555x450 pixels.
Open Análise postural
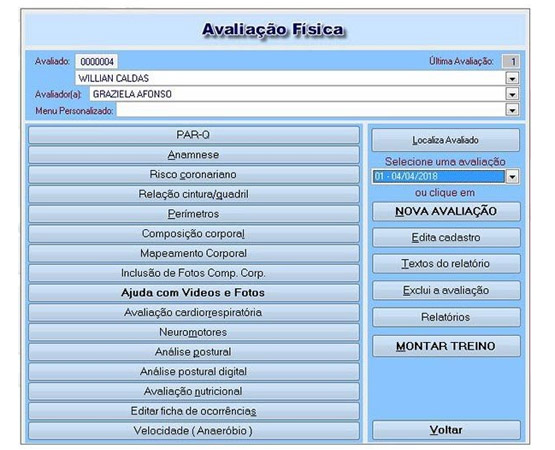coord(194,352)
